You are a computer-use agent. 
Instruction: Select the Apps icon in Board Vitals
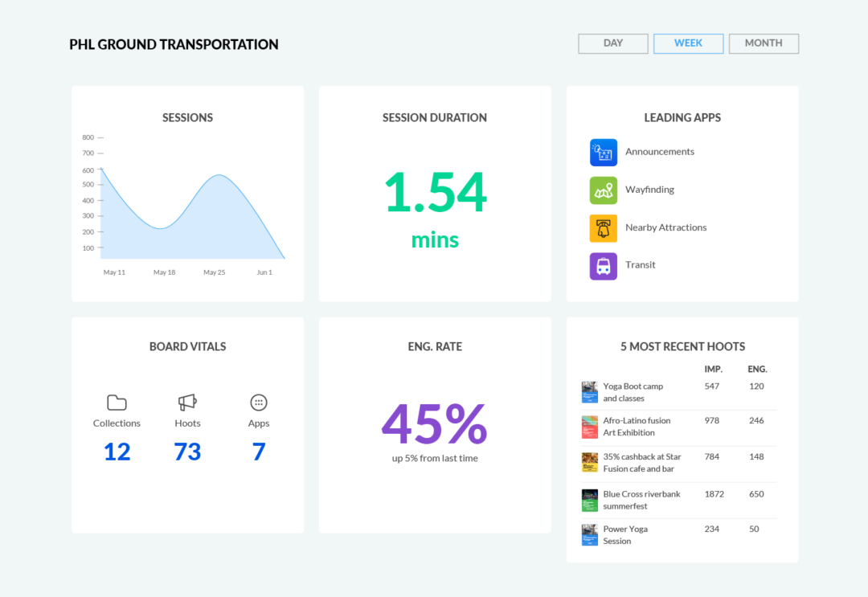258,402
